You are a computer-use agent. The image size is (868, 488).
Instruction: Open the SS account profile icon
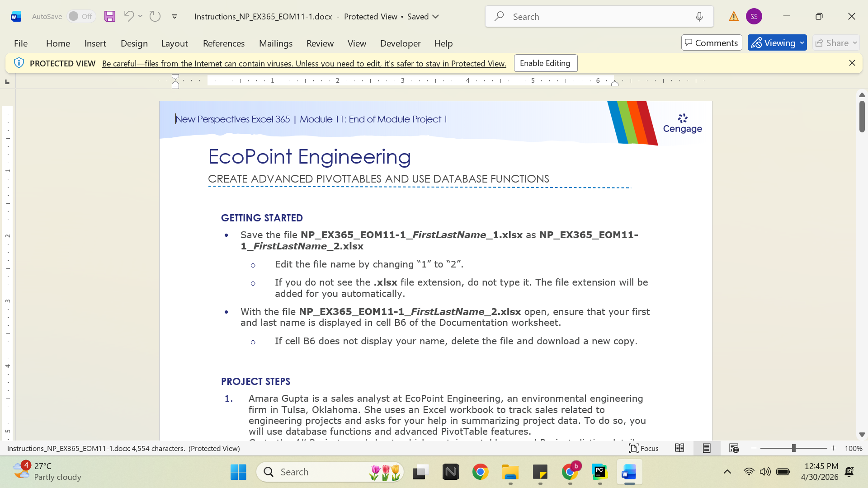[754, 16]
